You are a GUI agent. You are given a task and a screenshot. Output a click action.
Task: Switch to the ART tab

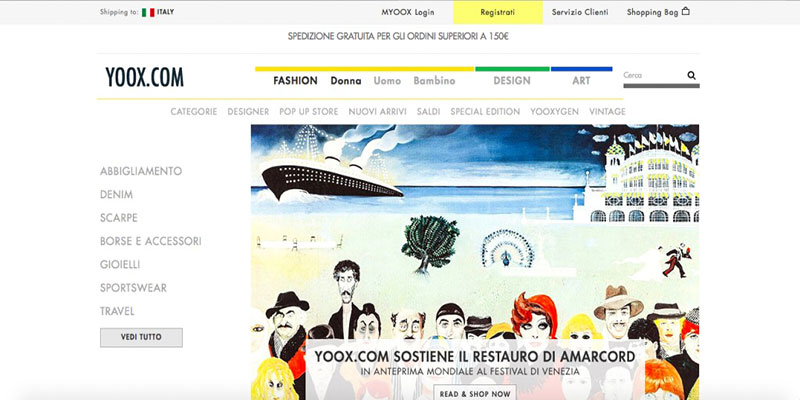(581, 81)
